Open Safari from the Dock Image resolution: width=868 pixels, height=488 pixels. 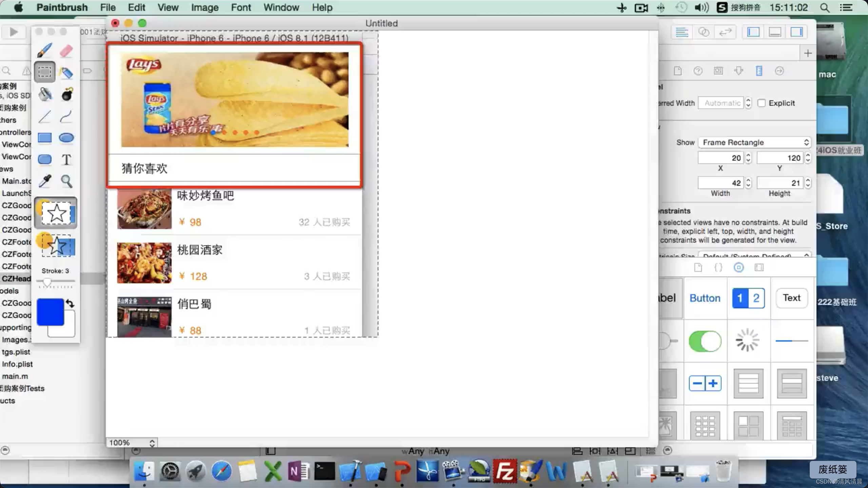coord(221,471)
